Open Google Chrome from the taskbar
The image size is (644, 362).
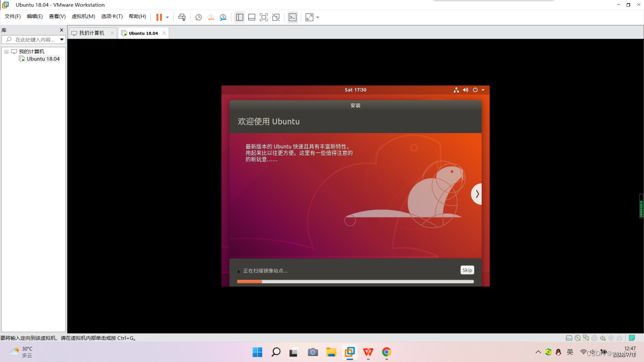pyautogui.click(x=387, y=352)
